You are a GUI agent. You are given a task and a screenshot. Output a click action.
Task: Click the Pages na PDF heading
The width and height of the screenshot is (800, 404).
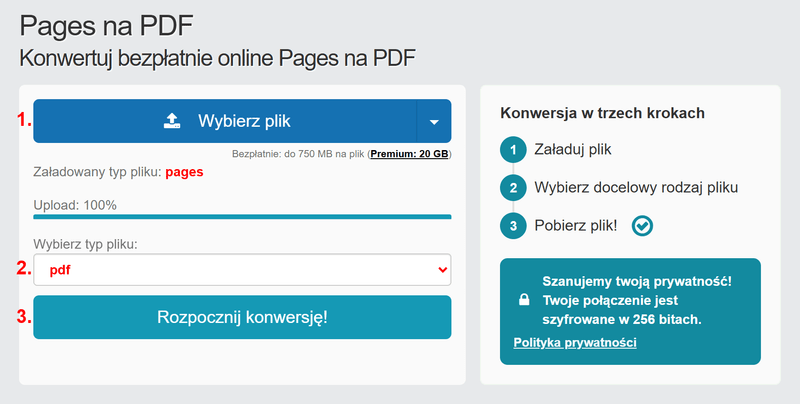(x=106, y=26)
